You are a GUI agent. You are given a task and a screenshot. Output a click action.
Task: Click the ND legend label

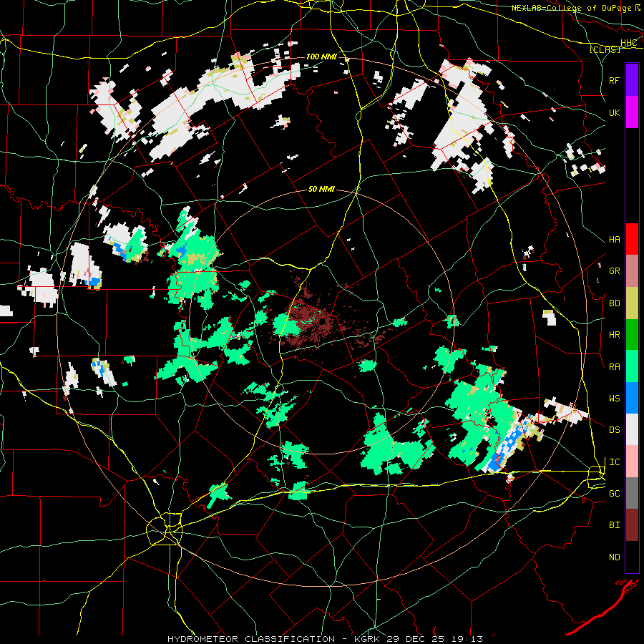[x=614, y=557]
